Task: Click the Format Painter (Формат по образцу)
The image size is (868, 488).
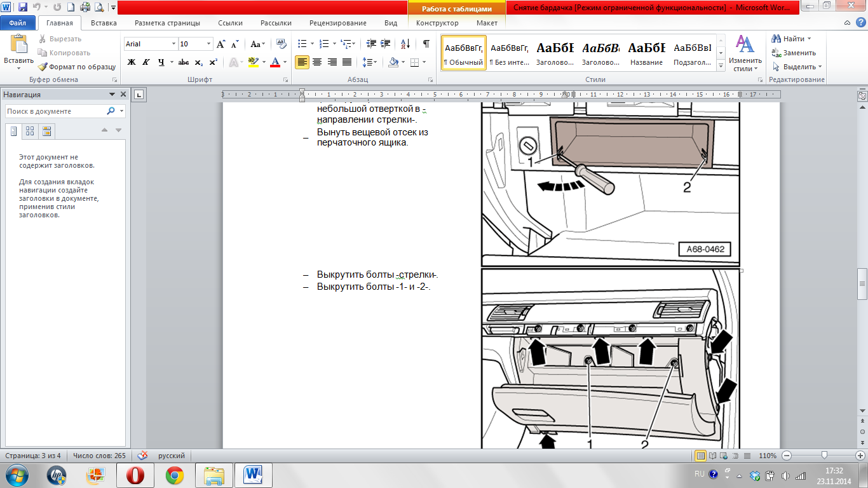Action: 76,67
